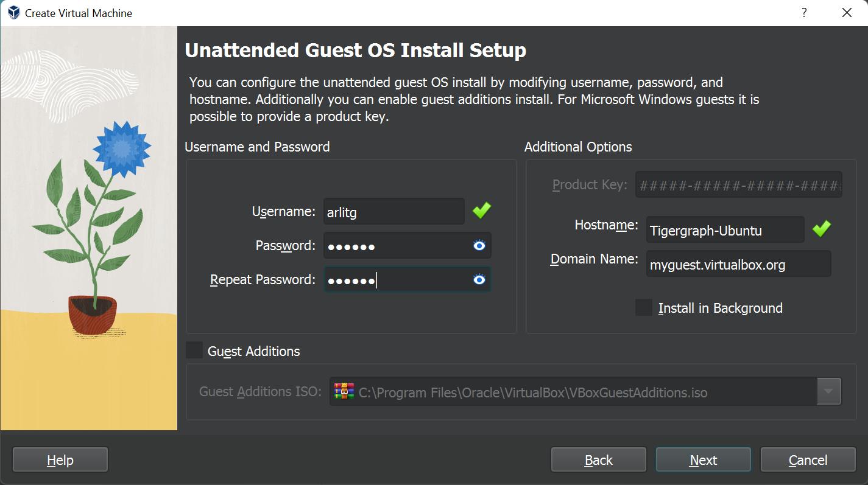Tick the Install in Background checkbox
868x485 pixels.
pos(644,307)
